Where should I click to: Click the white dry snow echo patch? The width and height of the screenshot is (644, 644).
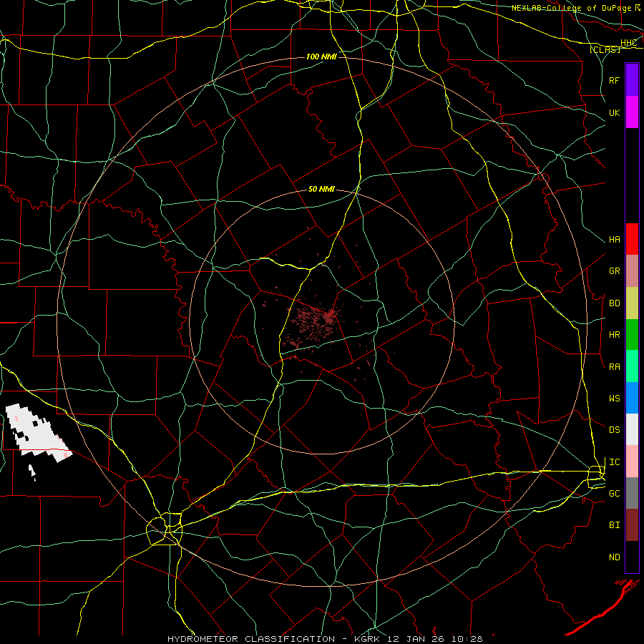pos(38,434)
